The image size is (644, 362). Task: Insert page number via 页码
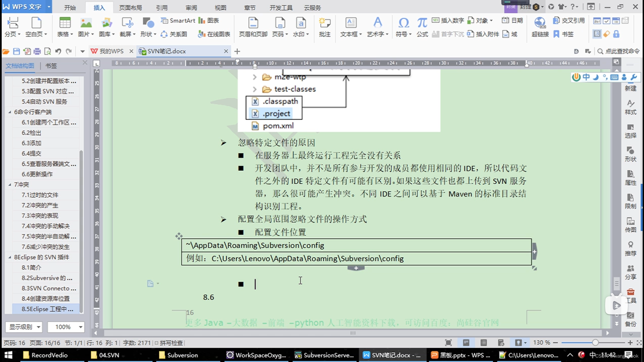[x=280, y=27]
